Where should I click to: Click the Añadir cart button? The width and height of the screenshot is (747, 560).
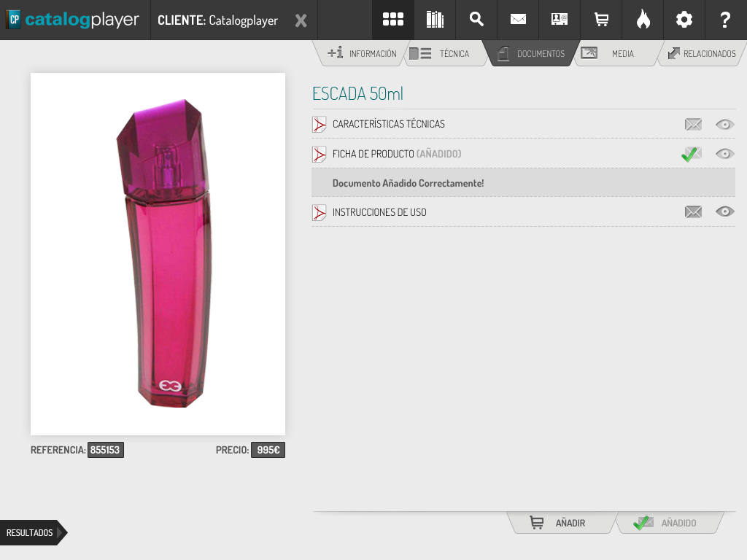pos(562,523)
